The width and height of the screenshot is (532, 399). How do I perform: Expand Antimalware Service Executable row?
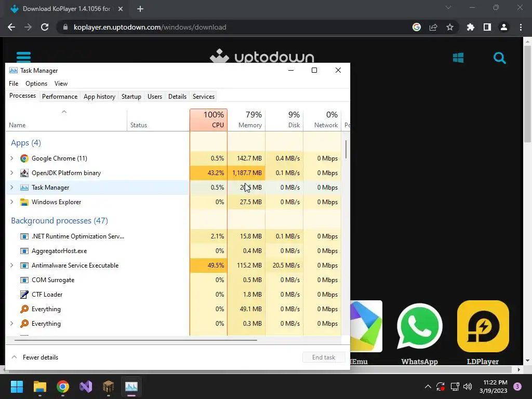point(12,265)
